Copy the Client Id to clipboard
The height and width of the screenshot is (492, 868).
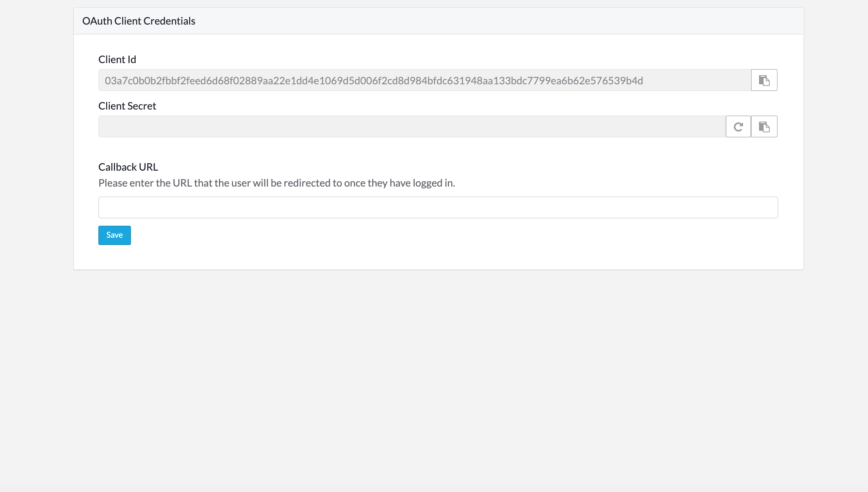(x=764, y=80)
